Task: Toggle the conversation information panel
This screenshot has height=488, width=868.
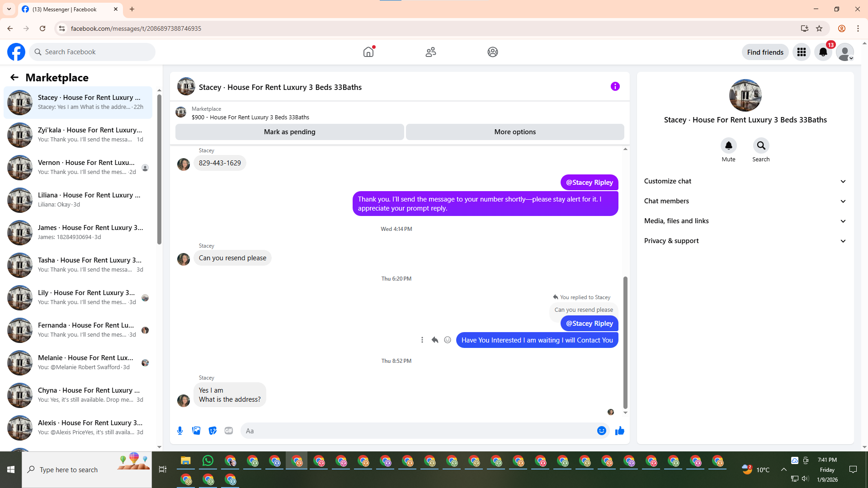Action: click(x=615, y=86)
